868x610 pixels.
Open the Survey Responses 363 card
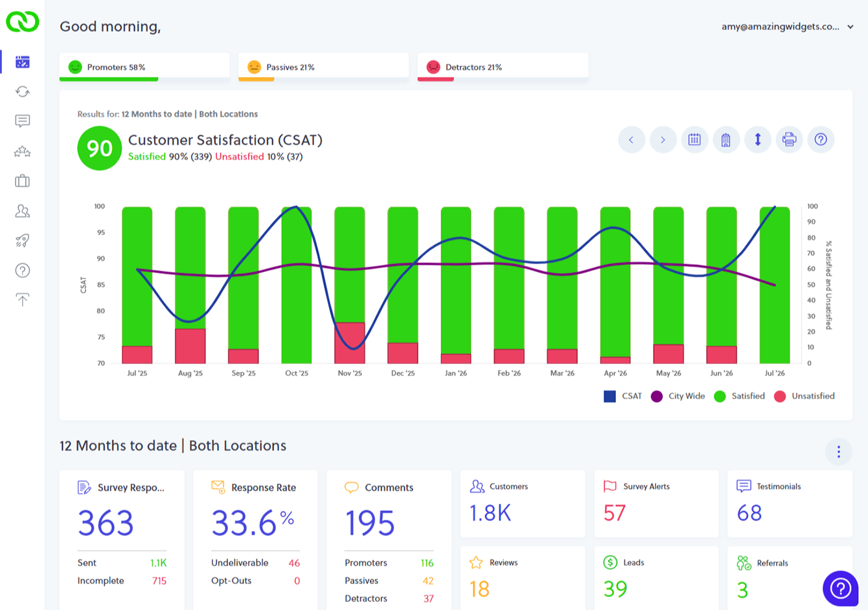point(122,540)
